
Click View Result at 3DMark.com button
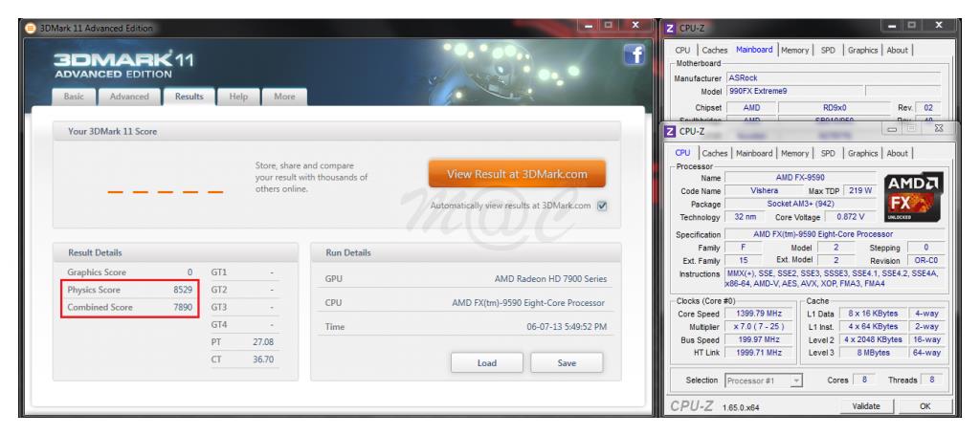click(x=517, y=174)
